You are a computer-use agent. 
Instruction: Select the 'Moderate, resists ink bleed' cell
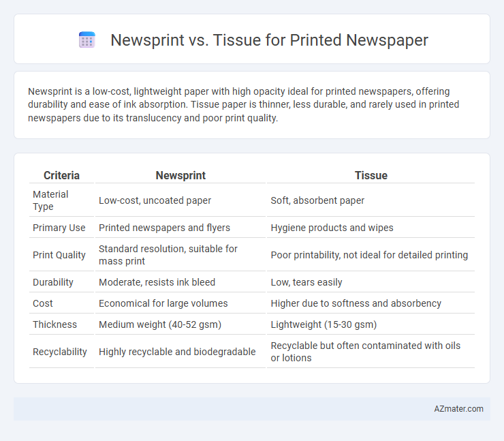(157, 282)
